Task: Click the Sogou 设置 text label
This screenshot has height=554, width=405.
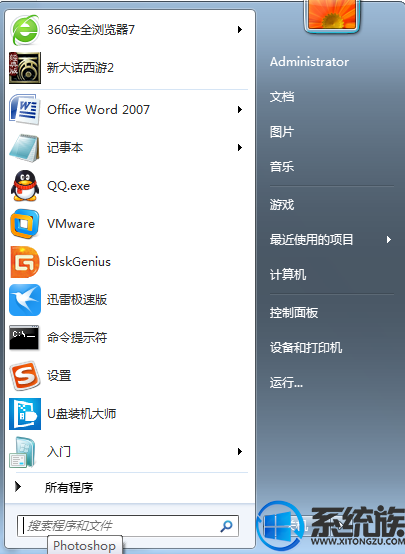Action: (59, 376)
